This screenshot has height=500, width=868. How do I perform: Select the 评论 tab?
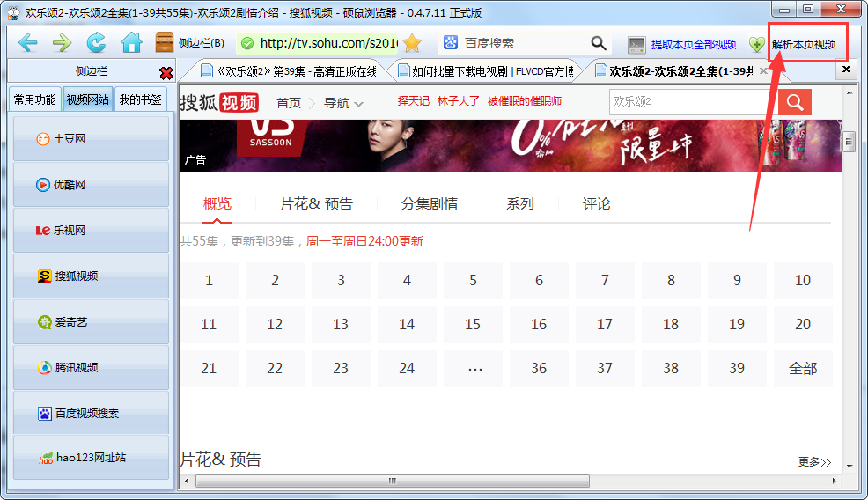(x=596, y=203)
